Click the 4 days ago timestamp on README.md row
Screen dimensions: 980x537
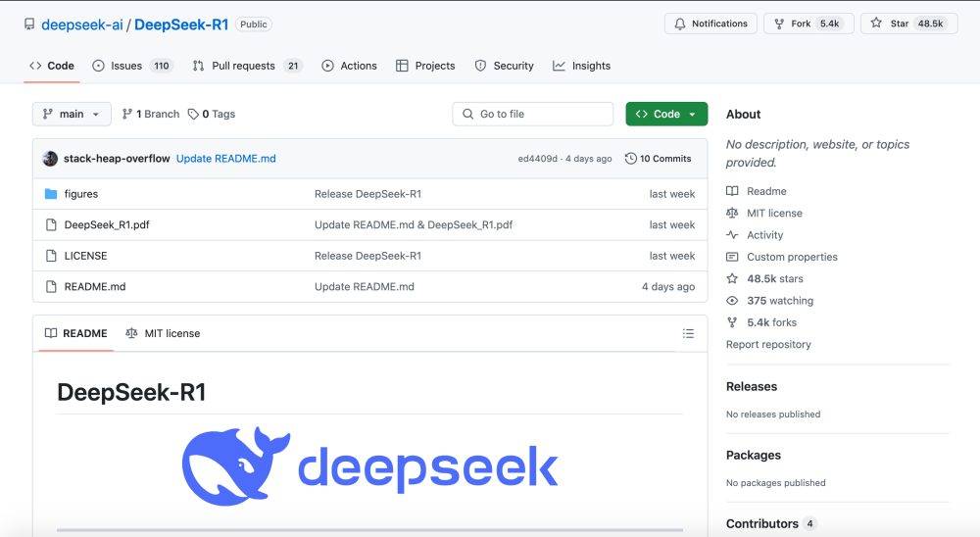[x=668, y=286]
